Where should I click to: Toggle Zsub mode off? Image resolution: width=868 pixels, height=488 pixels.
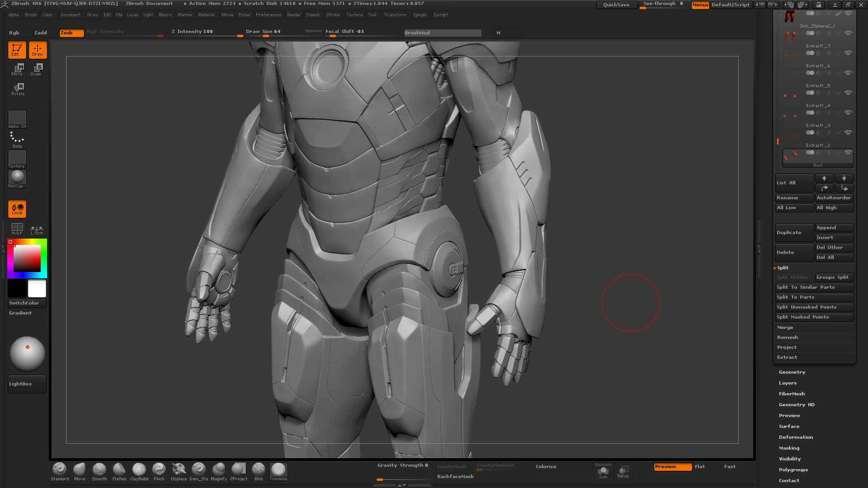tap(71, 33)
